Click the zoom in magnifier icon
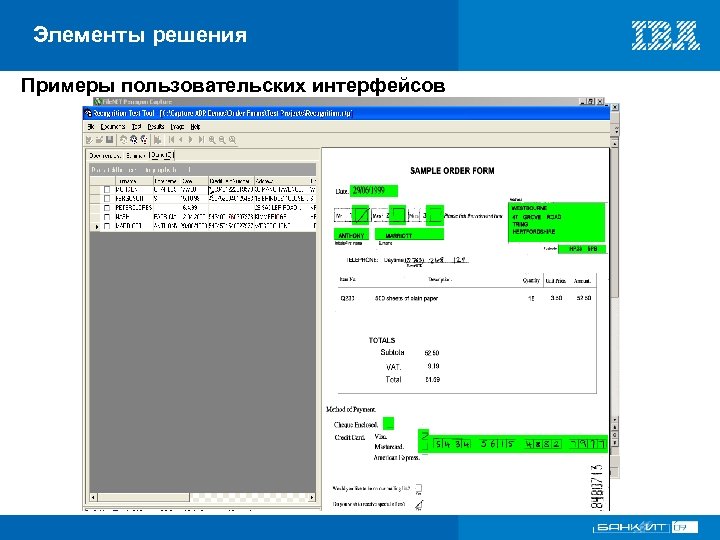The height and width of the screenshot is (540, 720). pos(212,140)
